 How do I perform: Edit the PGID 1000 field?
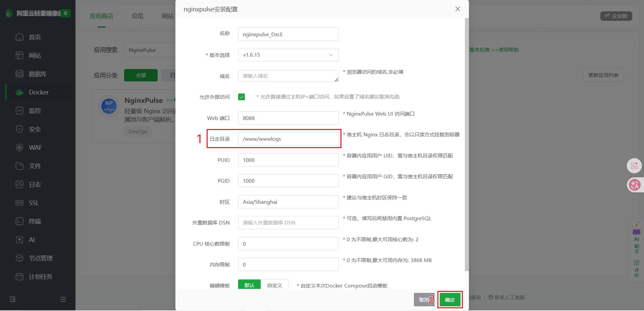(x=288, y=181)
